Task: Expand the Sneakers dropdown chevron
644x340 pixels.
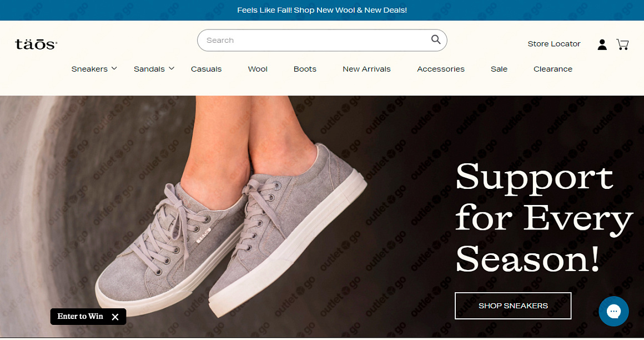Action: [x=114, y=68]
